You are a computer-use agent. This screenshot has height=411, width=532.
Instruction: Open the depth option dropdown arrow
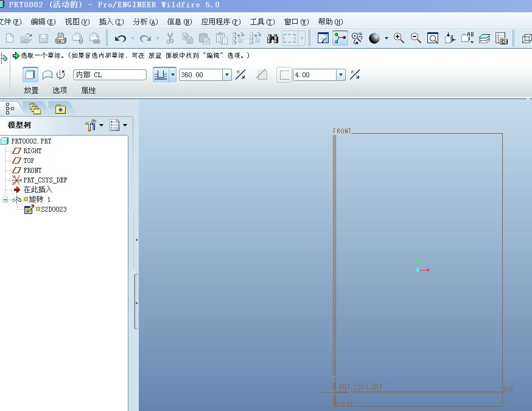click(173, 75)
